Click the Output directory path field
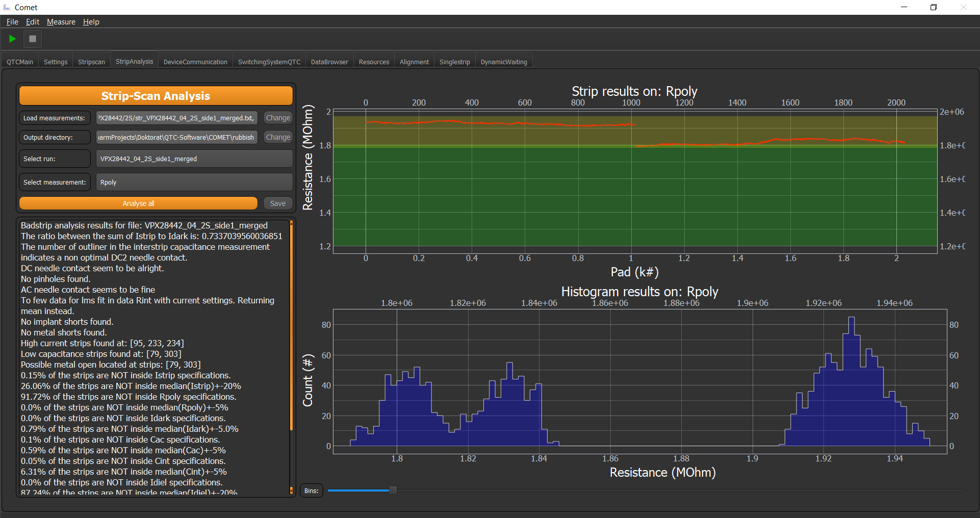This screenshot has width=980, height=518. point(177,137)
